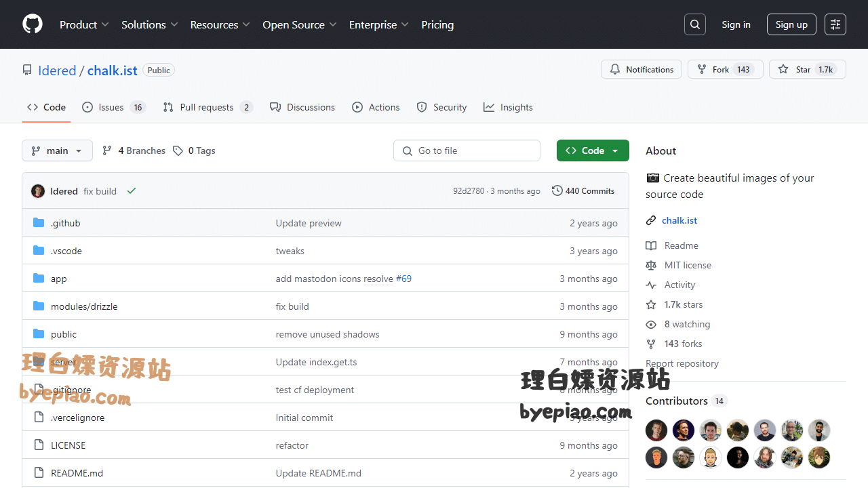Click the Sign in link
Viewport: 868px width, 488px height.
point(736,24)
